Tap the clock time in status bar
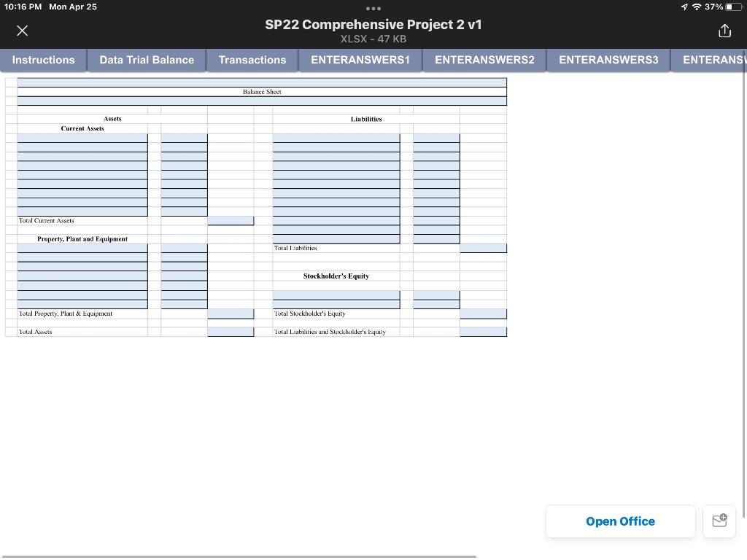 click(x=23, y=7)
